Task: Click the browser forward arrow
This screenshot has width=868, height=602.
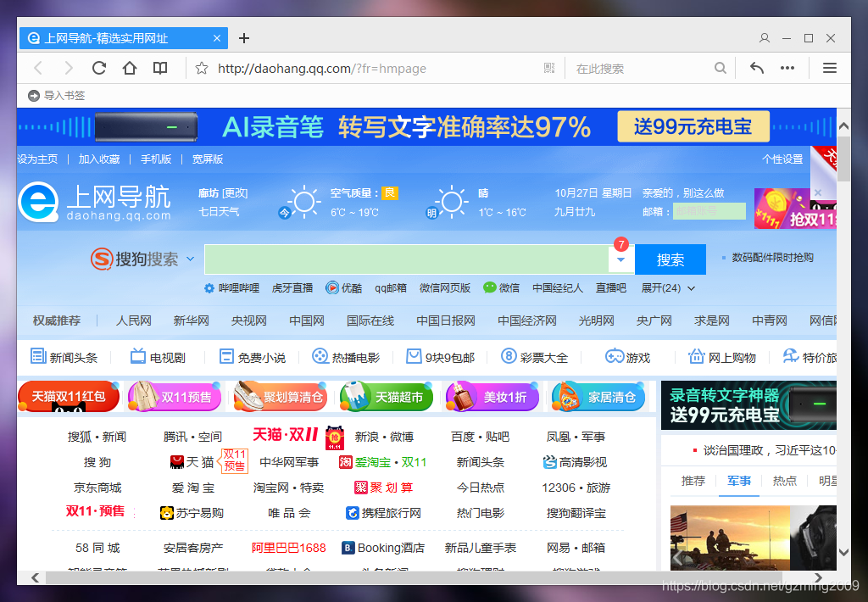Action: pos(69,68)
